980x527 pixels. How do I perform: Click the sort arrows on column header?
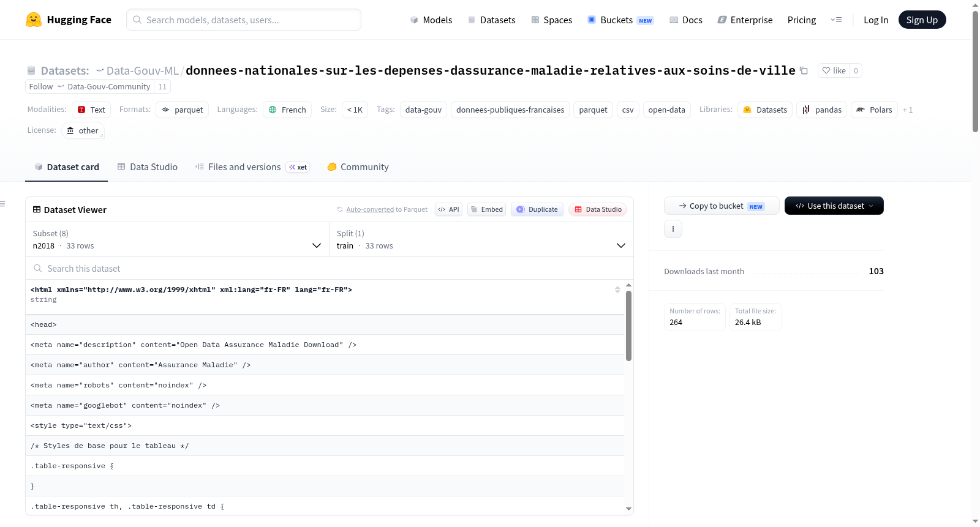(617, 290)
